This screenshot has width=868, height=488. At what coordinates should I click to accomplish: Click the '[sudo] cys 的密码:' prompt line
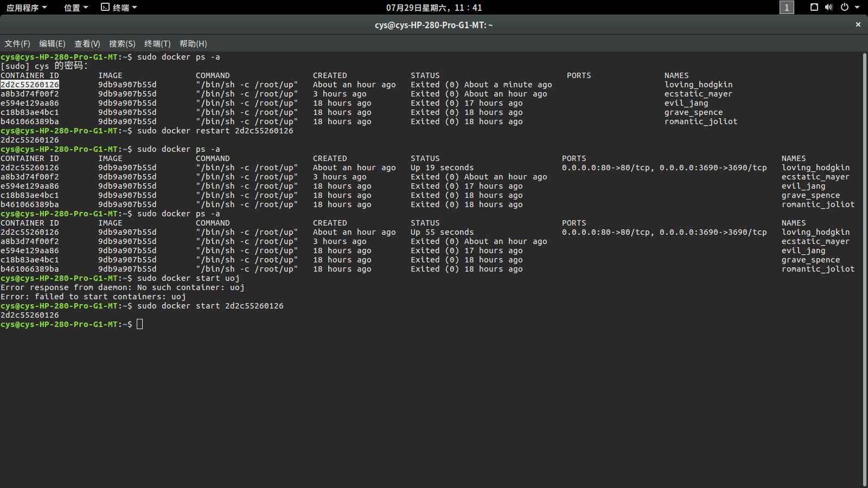[44, 66]
